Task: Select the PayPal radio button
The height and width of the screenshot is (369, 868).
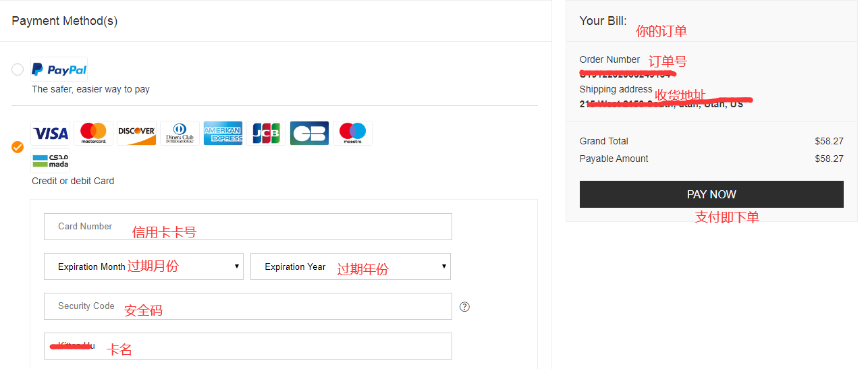Action: point(18,69)
